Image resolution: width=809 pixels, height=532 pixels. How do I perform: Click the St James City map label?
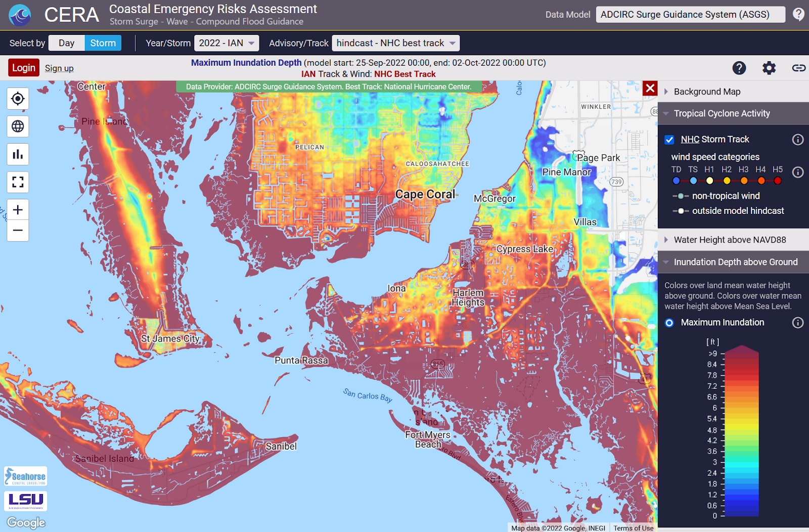pyautogui.click(x=170, y=338)
